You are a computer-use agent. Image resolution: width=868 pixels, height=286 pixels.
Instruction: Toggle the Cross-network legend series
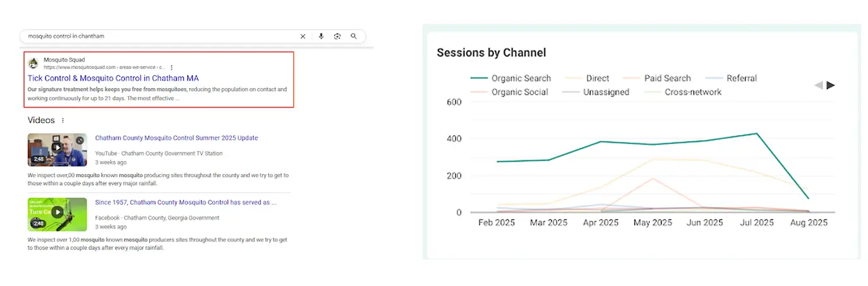682,92
